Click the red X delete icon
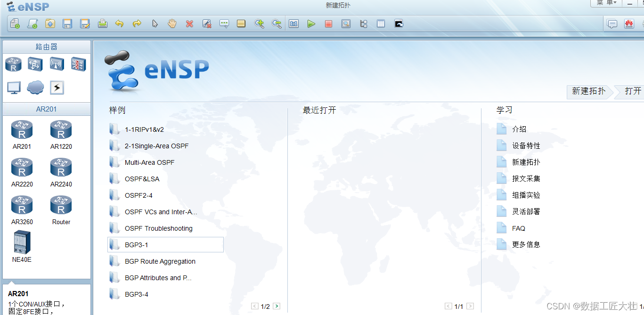 click(189, 24)
